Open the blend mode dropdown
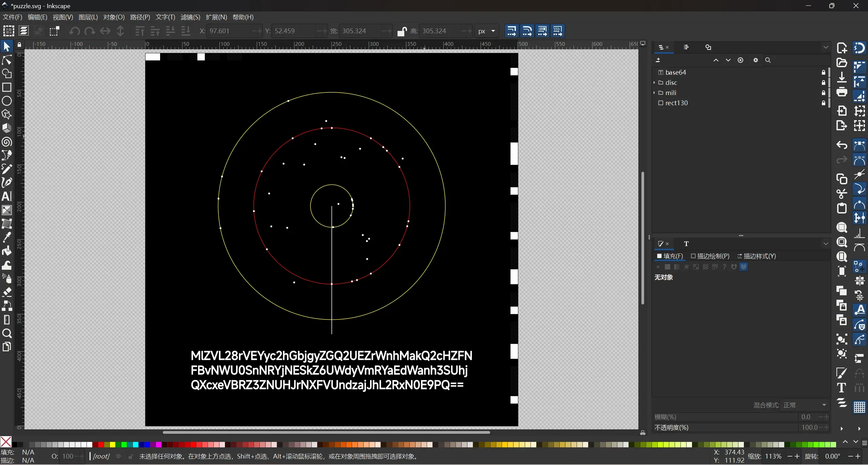 point(805,405)
